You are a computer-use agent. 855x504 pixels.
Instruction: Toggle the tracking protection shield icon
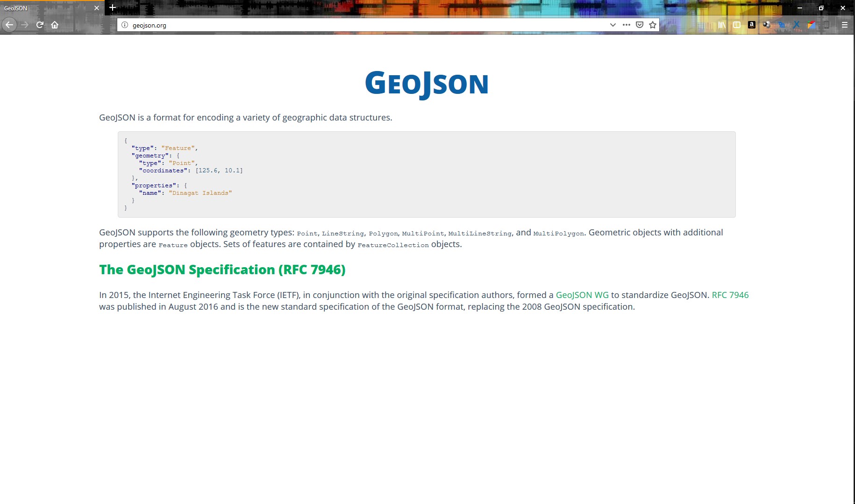[640, 25]
